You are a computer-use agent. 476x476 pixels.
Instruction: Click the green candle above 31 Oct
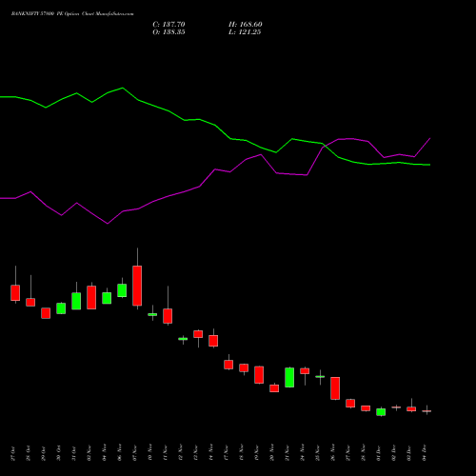pyautogui.click(x=76, y=301)
